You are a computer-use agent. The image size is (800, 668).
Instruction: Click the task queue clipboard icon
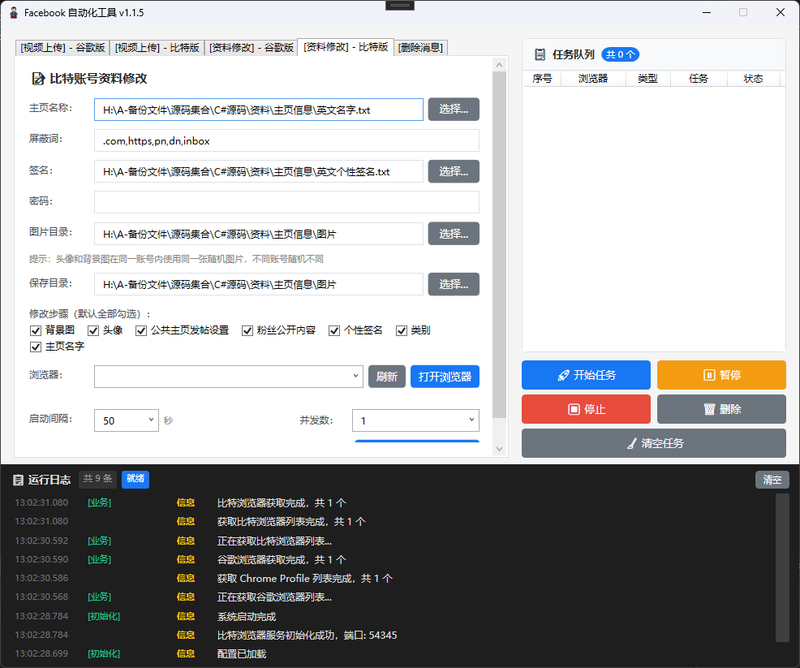pyautogui.click(x=539, y=55)
